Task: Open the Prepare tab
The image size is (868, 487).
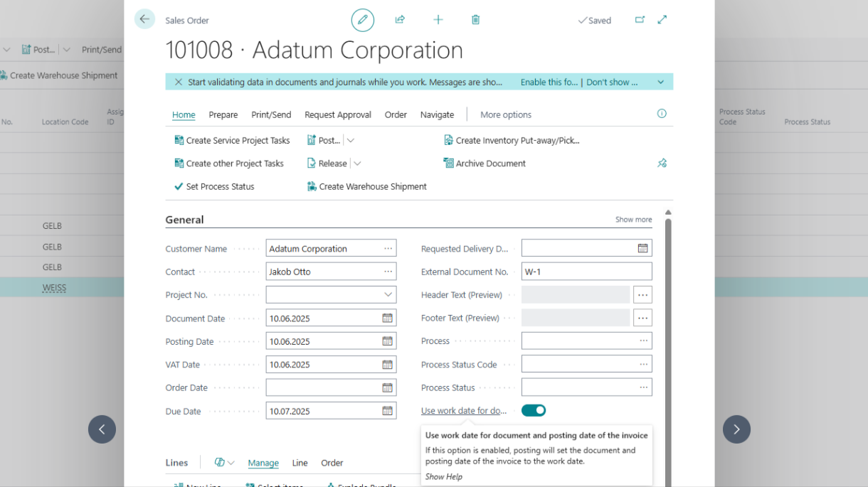Action: pyautogui.click(x=223, y=114)
